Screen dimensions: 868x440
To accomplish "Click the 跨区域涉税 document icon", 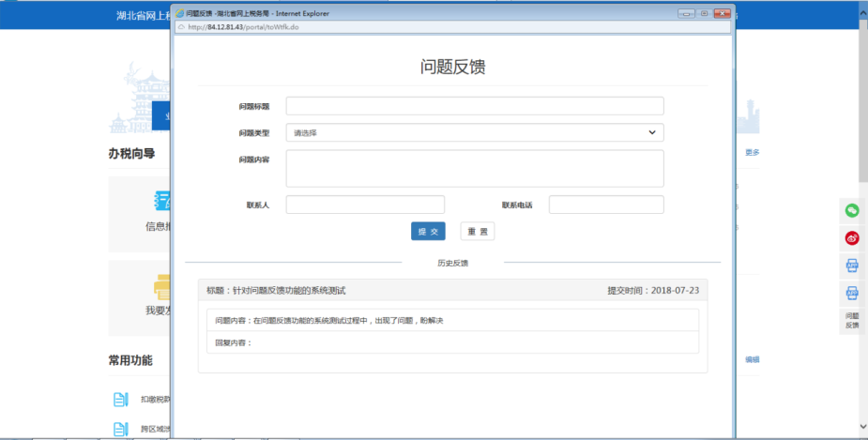I will click(x=121, y=430).
